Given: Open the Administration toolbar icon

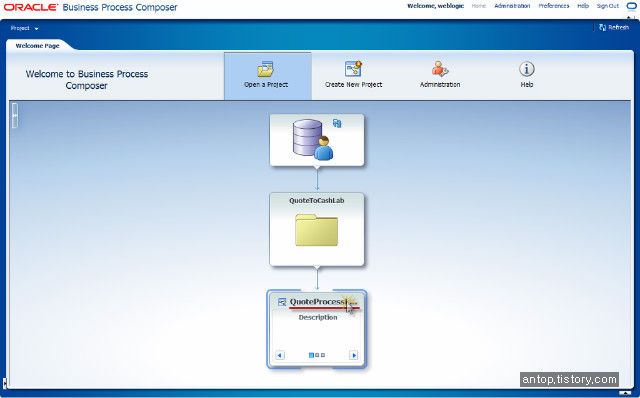Looking at the screenshot, I should pos(440,69).
